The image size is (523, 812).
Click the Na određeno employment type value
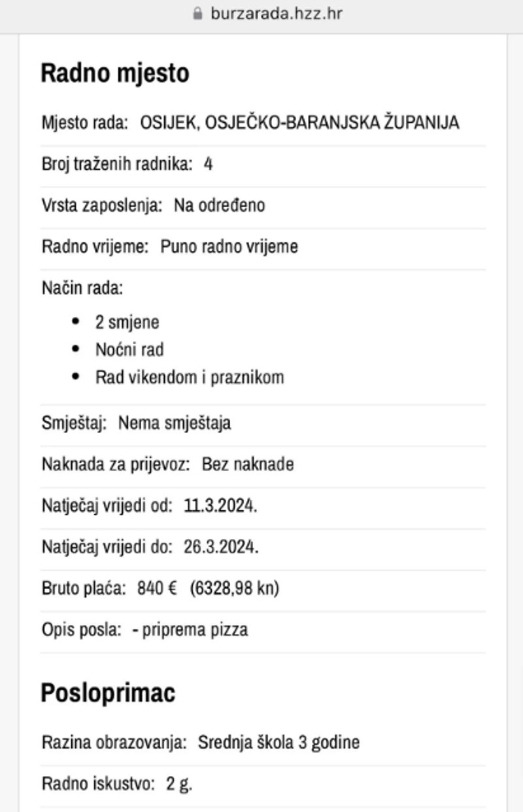tap(219, 205)
